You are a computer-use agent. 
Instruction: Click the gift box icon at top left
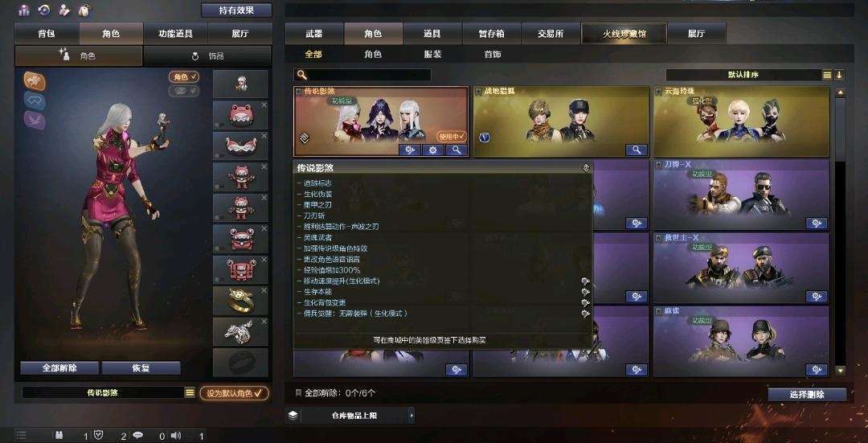pos(24,10)
